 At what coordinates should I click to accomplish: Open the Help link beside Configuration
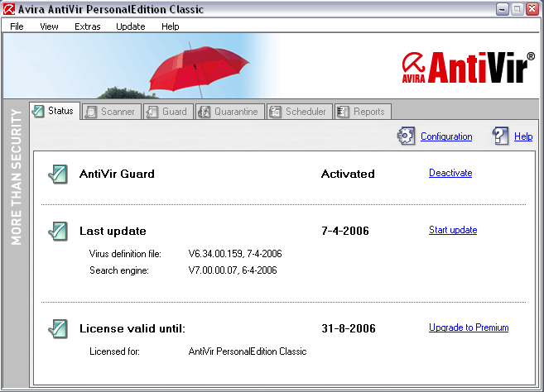[x=523, y=136]
